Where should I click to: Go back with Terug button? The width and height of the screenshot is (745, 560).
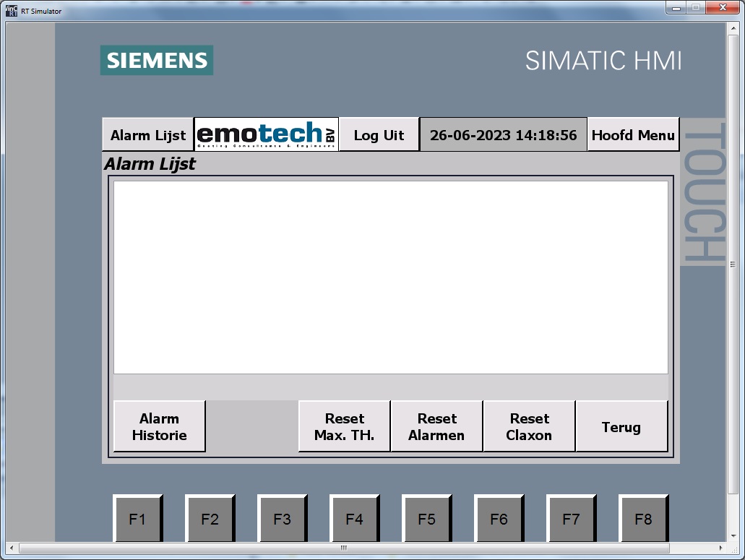(621, 427)
